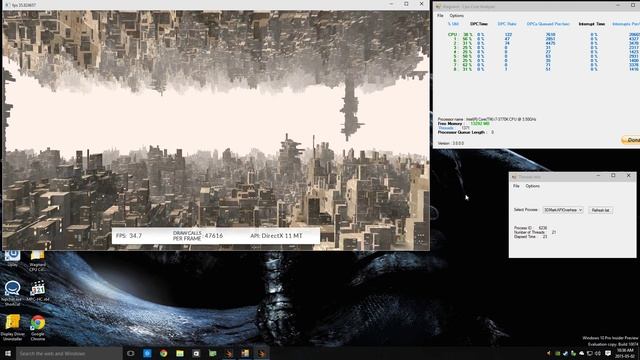Open Task View on the taskbar
640x360 pixels.
131,353
